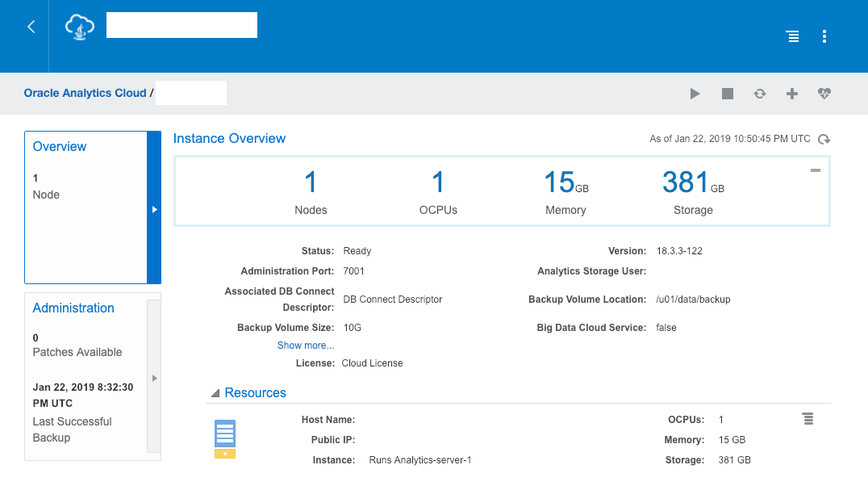This screenshot has height=486, width=868.
Task: Click the Show more... link
Action: pyautogui.click(x=305, y=346)
